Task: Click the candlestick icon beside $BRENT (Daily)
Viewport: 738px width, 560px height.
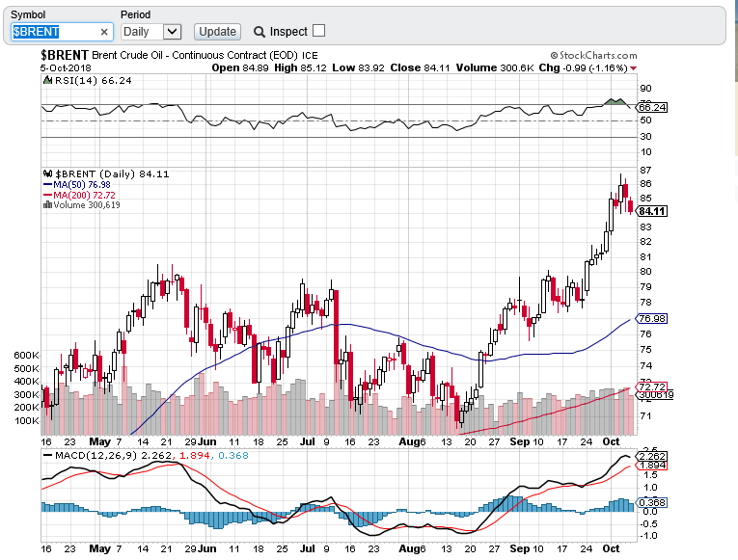Action: [47, 173]
